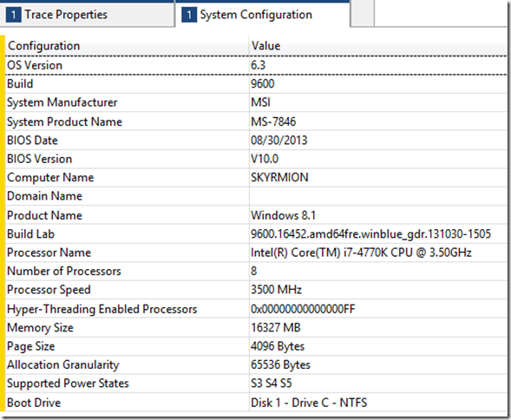
Task: Select the System Configuration tab
Action: tap(263, 15)
